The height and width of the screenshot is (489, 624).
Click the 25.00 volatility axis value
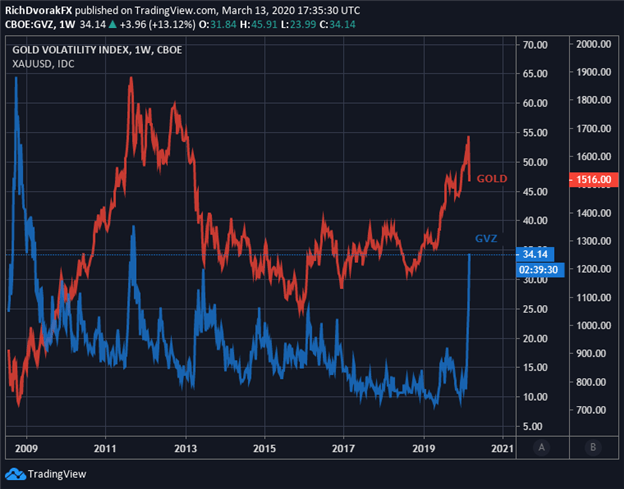[x=535, y=309]
